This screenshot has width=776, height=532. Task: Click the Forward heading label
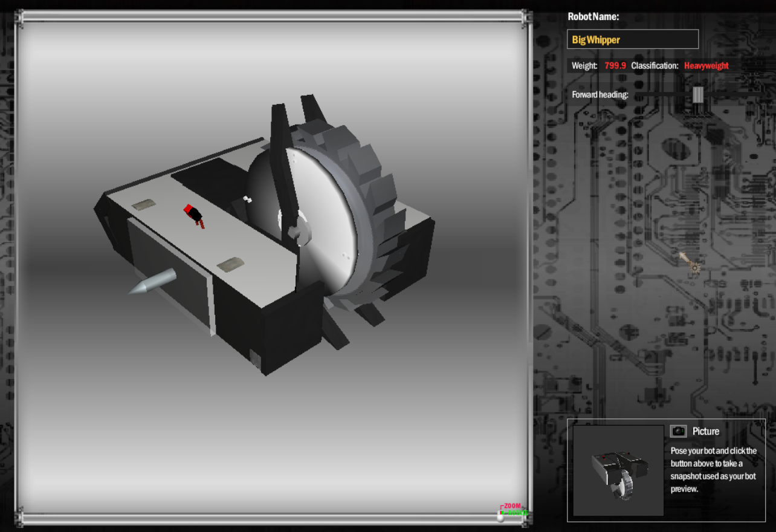pos(600,95)
